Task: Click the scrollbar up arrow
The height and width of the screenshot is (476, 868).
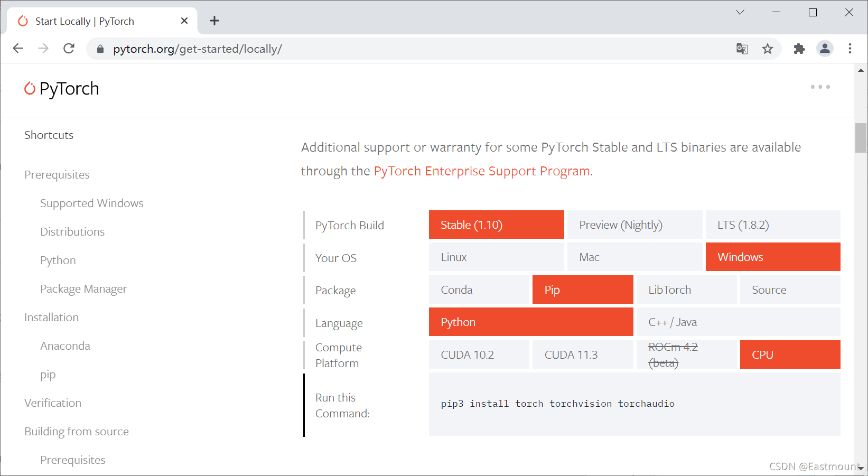Action: (861, 70)
